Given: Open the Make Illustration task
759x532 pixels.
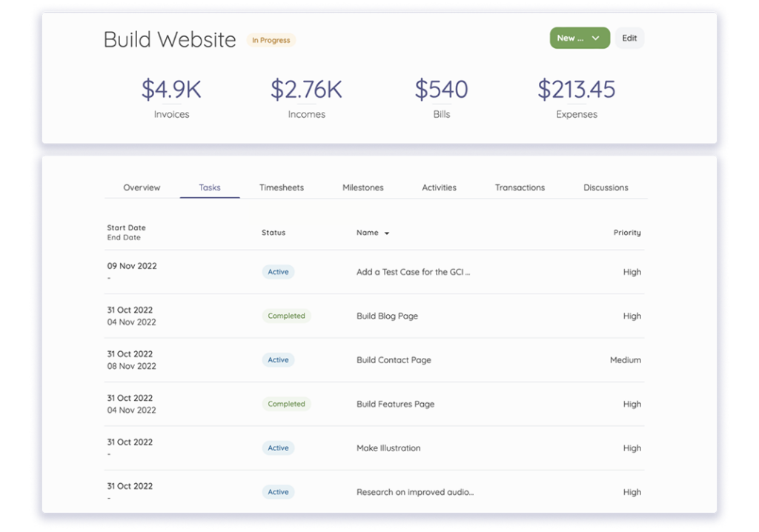Looking at the screenshot, I should (x=388, y=448).
